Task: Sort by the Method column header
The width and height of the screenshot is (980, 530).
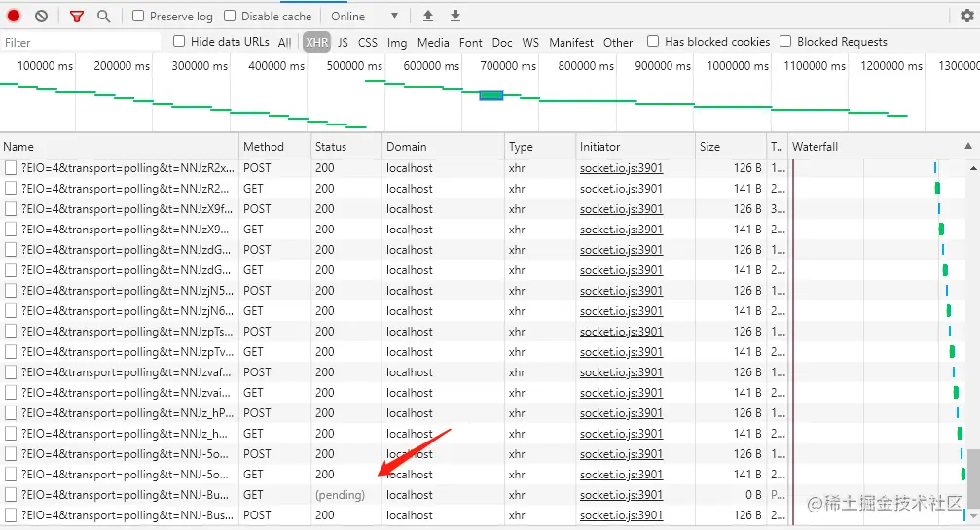Action: click(x=274, y=147)
